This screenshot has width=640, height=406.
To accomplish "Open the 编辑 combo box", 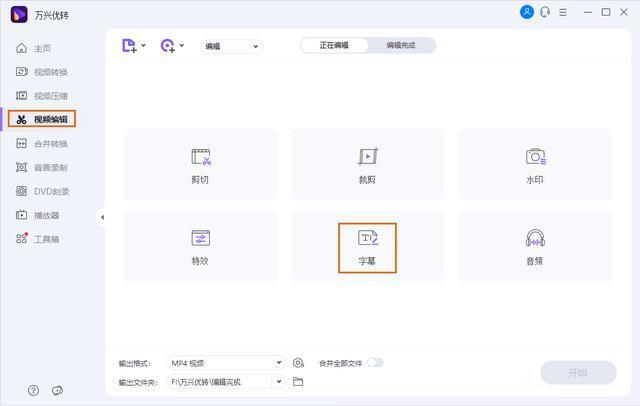I will point(231,46).
